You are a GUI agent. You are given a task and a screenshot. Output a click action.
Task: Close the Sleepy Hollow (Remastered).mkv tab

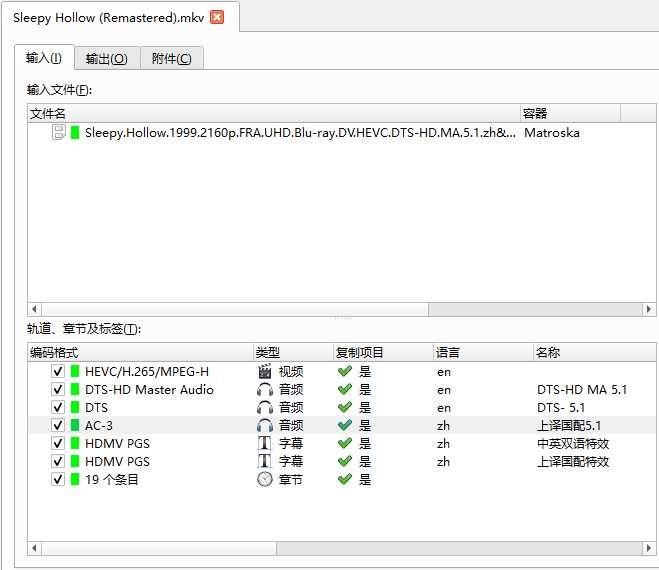(x=217, y=17)
